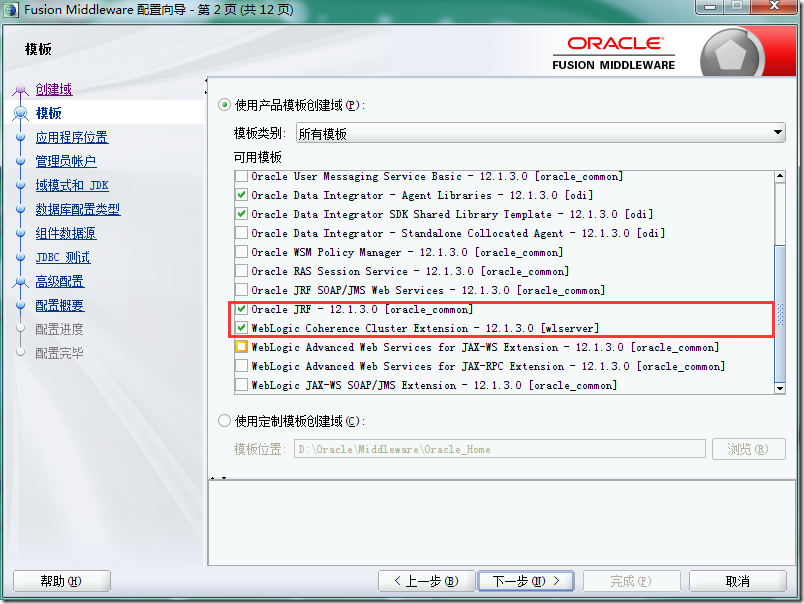
Task: Click the 域模式和 JDK step bullet icon
Action: [x=21, y=186]
